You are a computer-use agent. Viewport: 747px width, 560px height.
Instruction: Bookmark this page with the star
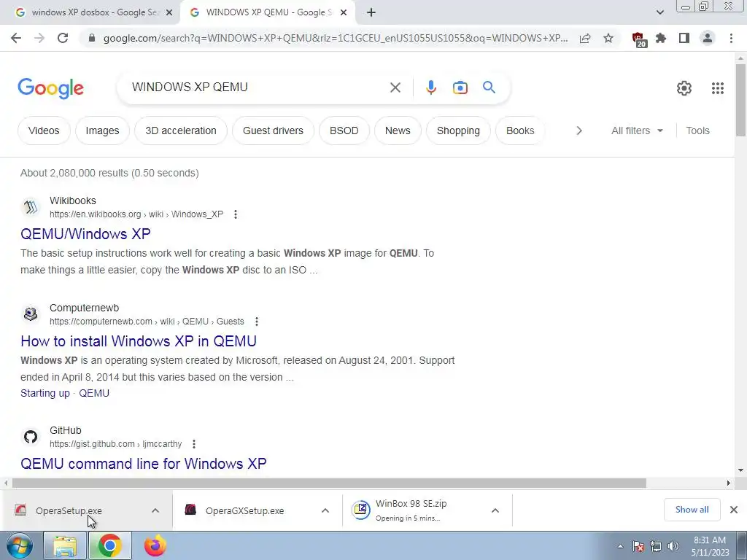tap(608, 38)
